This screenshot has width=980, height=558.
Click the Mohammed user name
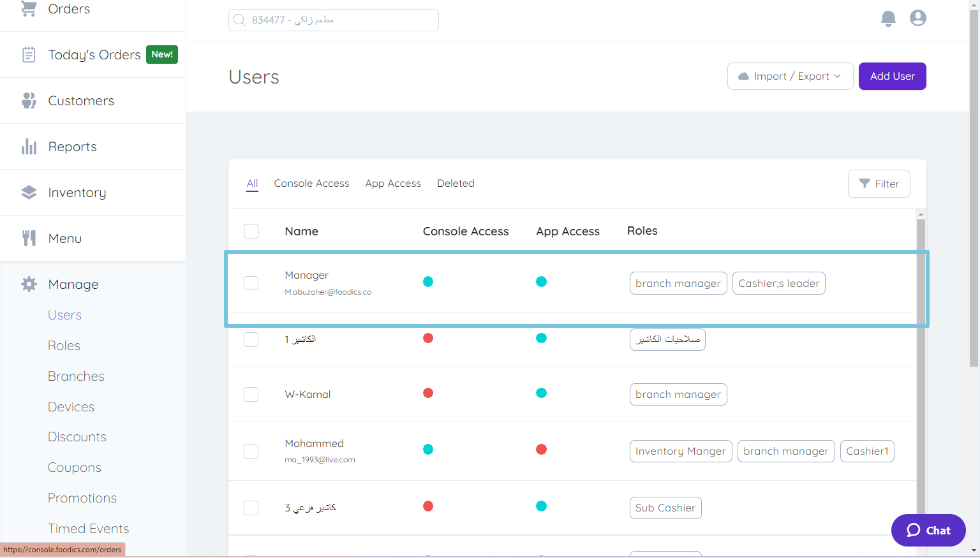click(314, 443)
